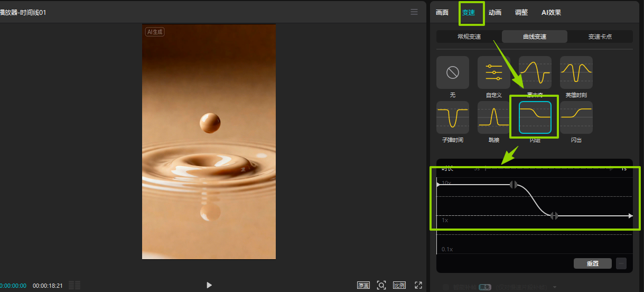
Task: Enable the 智能补帧 smart frame checkbox
Action: tap(445, 287)
